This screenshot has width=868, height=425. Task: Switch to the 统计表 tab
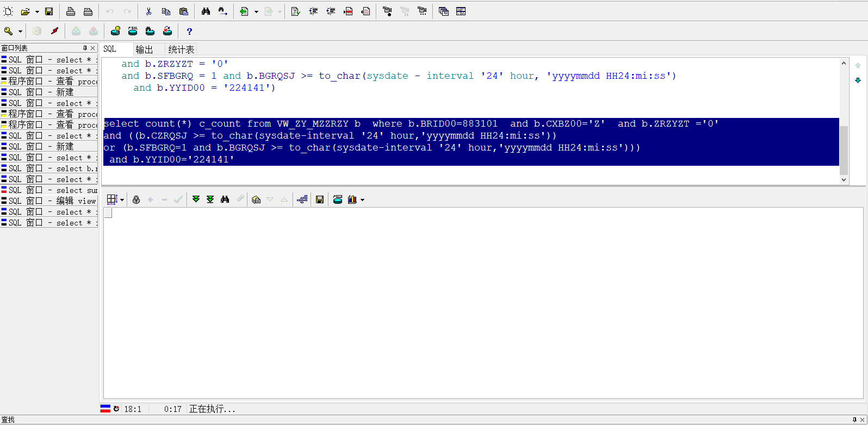pyautogui.click(x=181, y=49)
